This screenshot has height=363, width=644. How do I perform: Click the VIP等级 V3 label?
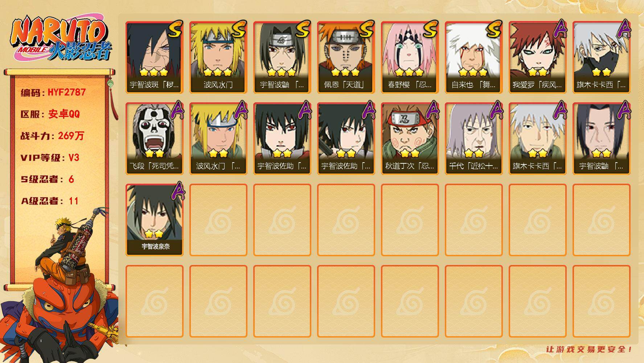[x=50, y=158]
